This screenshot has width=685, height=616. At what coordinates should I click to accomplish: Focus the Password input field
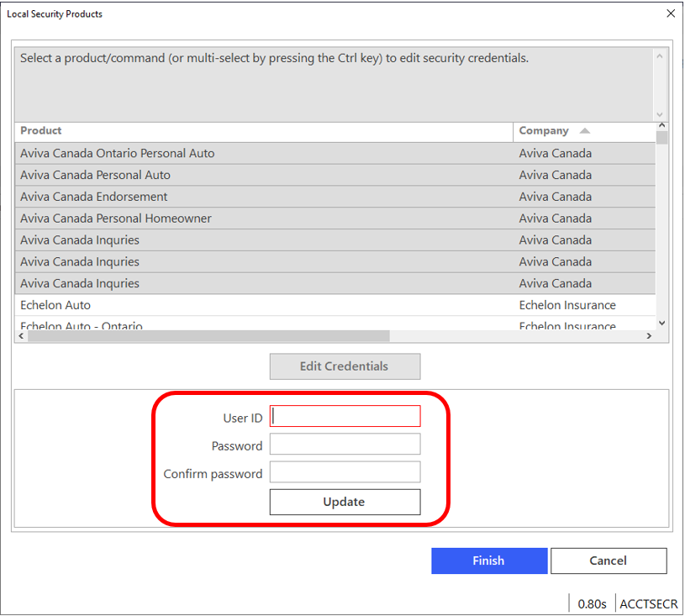(345, 444)
